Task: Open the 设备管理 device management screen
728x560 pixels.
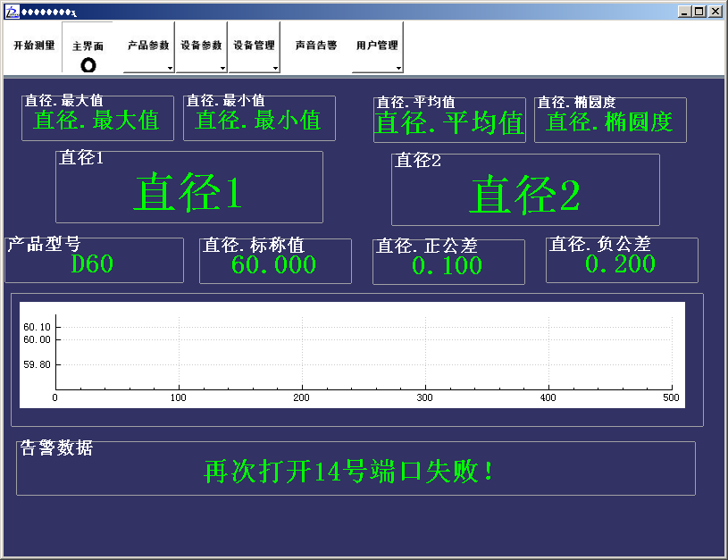Action: (x=253, y=43)
